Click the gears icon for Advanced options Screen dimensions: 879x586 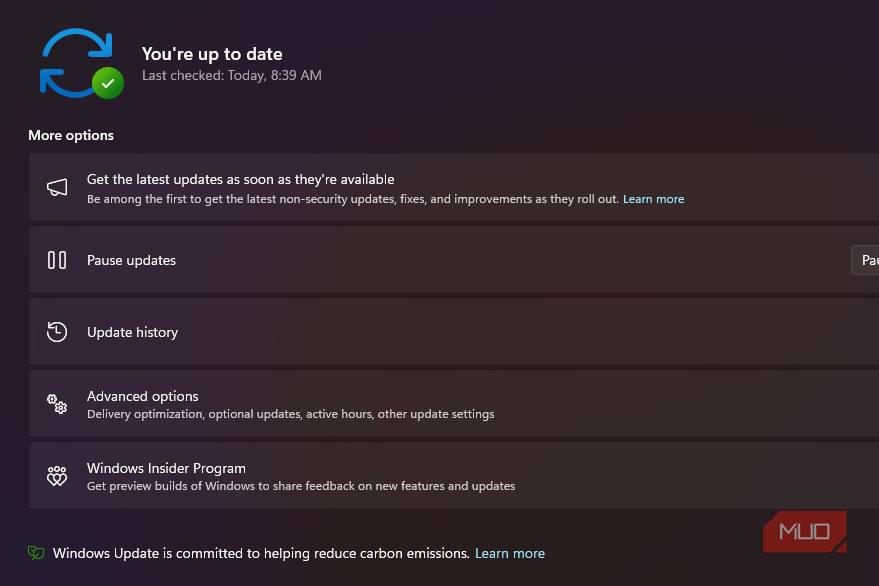point(57,404)
